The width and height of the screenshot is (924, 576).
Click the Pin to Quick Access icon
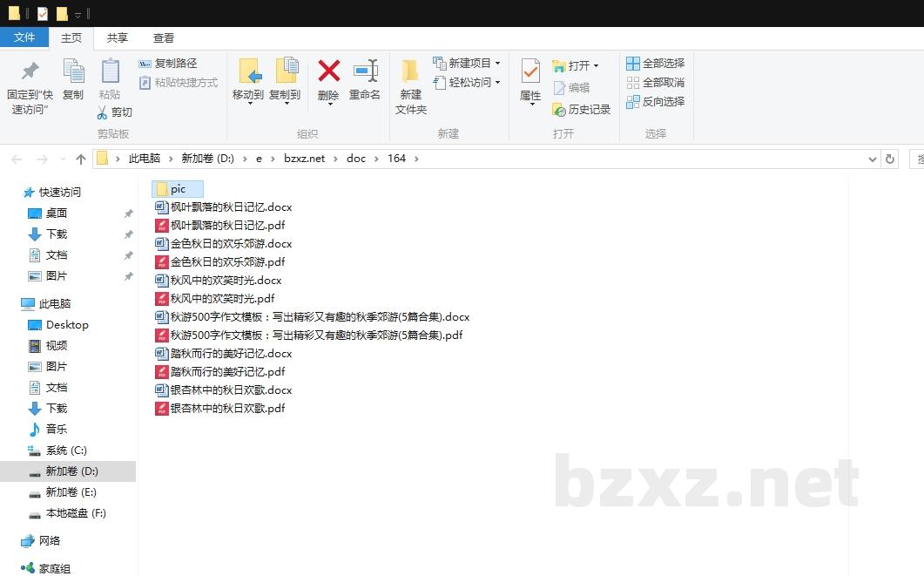point(30,71)
